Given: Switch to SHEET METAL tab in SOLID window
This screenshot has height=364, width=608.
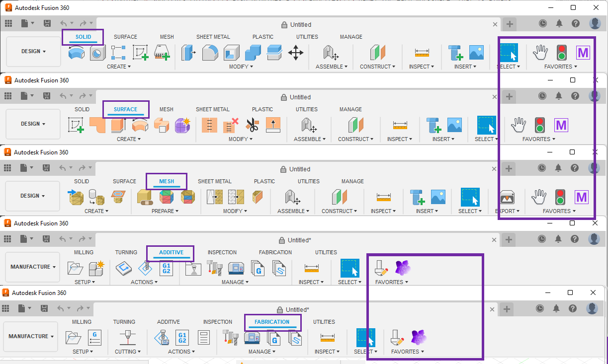Looking at the screenshot, I should coord(213,37).
